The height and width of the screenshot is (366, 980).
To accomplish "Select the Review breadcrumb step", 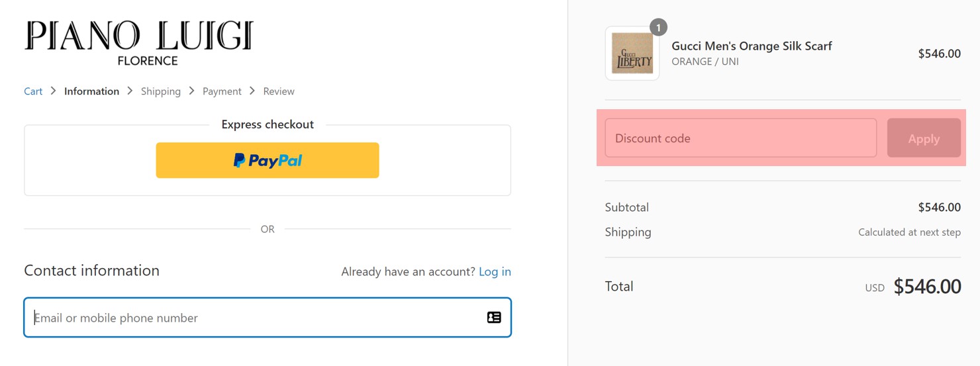I will tap(279, 91).
